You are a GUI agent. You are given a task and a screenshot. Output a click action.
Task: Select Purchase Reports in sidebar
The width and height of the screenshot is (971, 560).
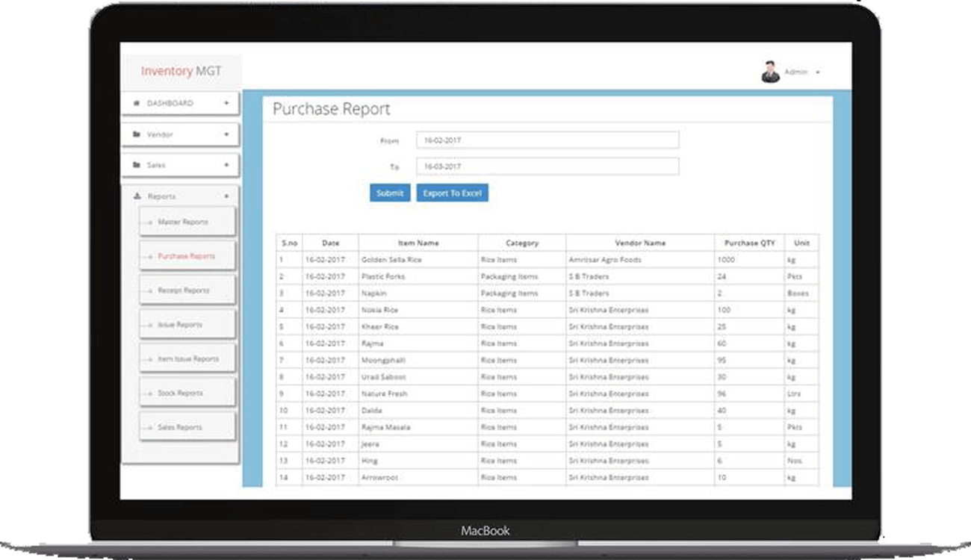[x=186, y=256]
